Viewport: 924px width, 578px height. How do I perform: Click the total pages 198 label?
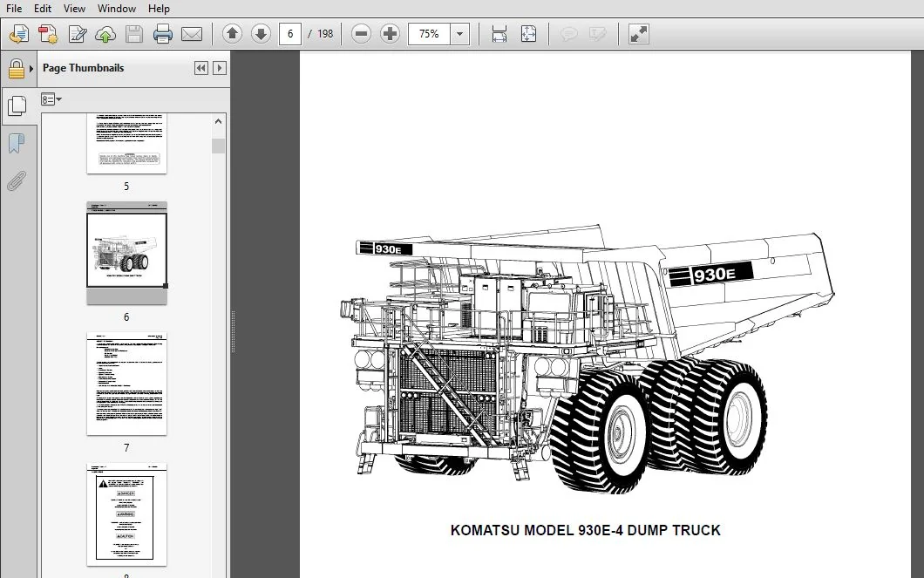pyautogui.click(x=324, y=34)
